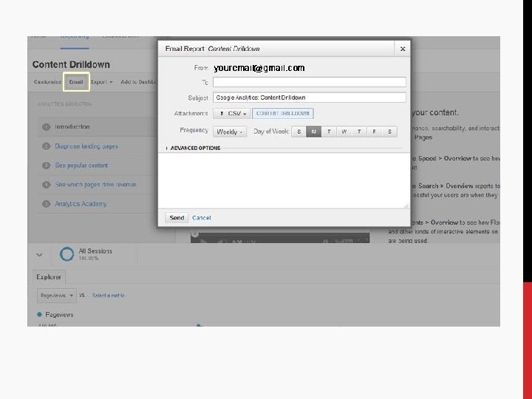
Task: Open the Export dropdown menu
Action: coord(101,82)
